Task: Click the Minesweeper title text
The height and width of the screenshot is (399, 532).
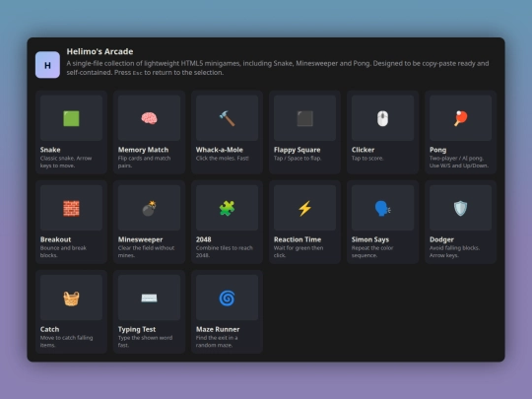Action: pos(140,239)
